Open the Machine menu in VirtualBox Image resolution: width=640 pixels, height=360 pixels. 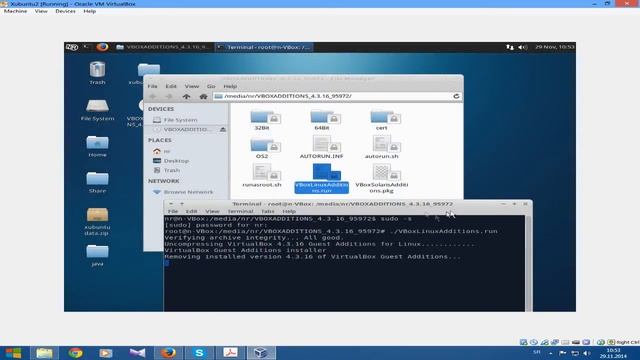pos(15,11)
